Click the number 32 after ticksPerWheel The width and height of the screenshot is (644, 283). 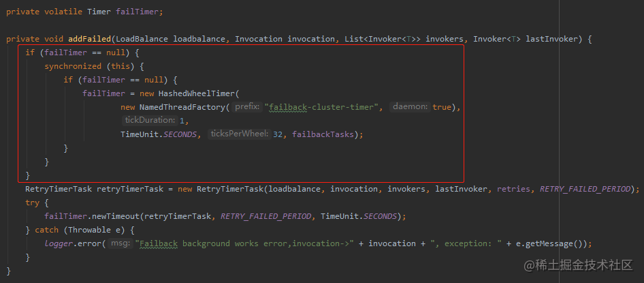tap(278, 134)
